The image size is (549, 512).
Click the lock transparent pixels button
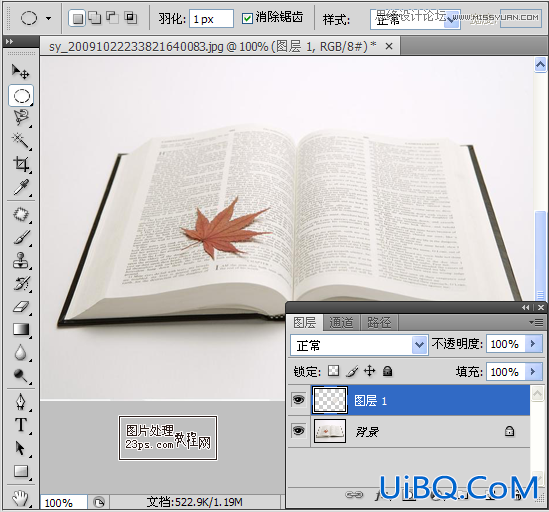[x=333, y=371]
